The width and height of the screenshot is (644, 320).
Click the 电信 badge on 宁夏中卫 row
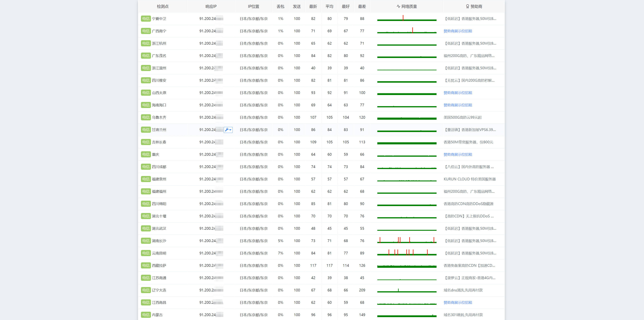pos(146,19)
